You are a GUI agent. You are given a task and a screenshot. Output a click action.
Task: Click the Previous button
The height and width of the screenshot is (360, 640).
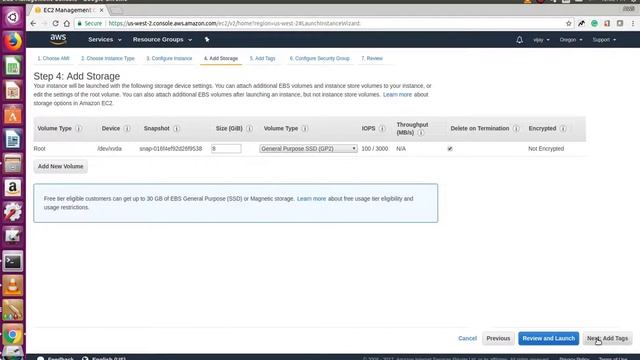(x=498, y=338)
